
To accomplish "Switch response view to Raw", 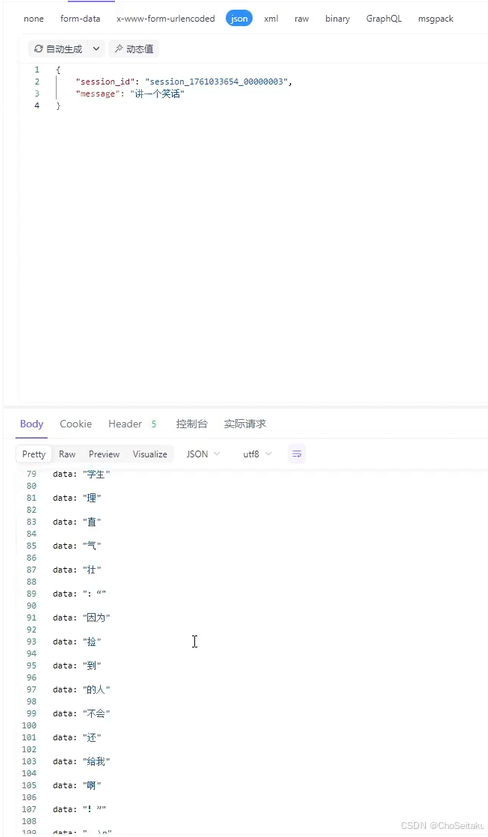I will (x=67, y=454).
